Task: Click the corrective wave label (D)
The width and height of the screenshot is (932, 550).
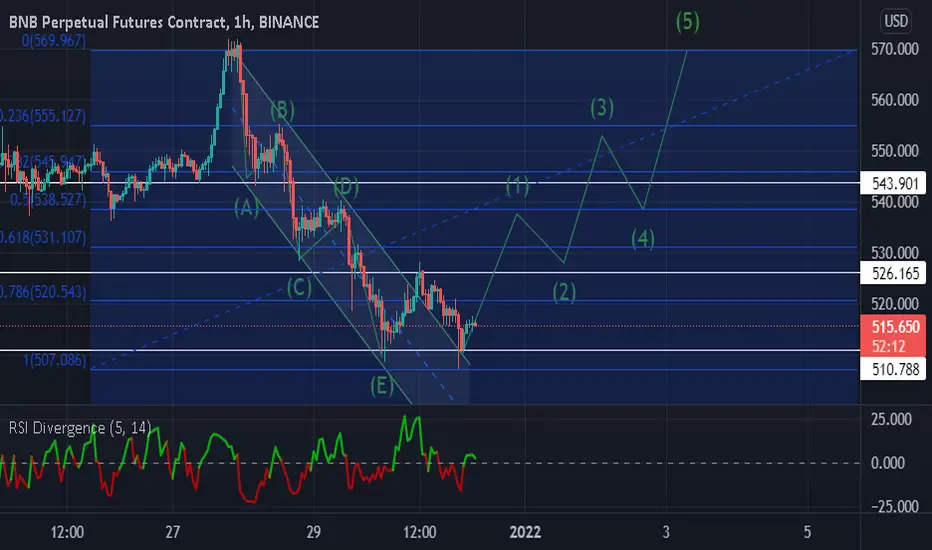Action: 346,187
